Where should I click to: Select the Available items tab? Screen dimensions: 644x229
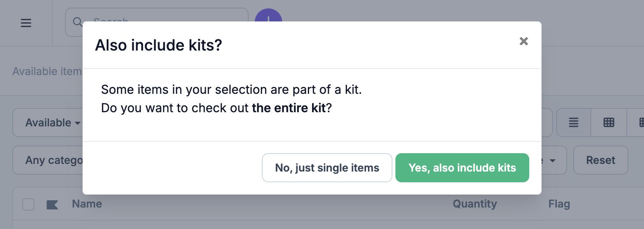click(x=47, y=71)
